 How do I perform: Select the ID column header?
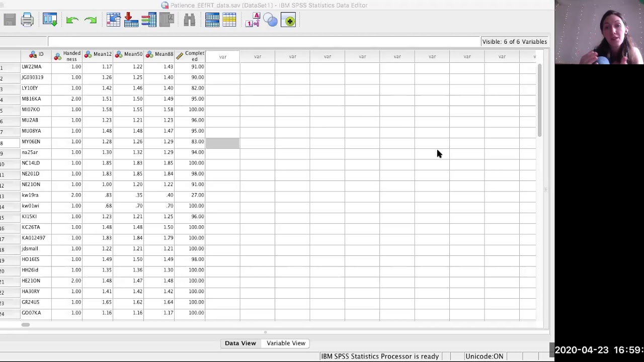(36, 55)
